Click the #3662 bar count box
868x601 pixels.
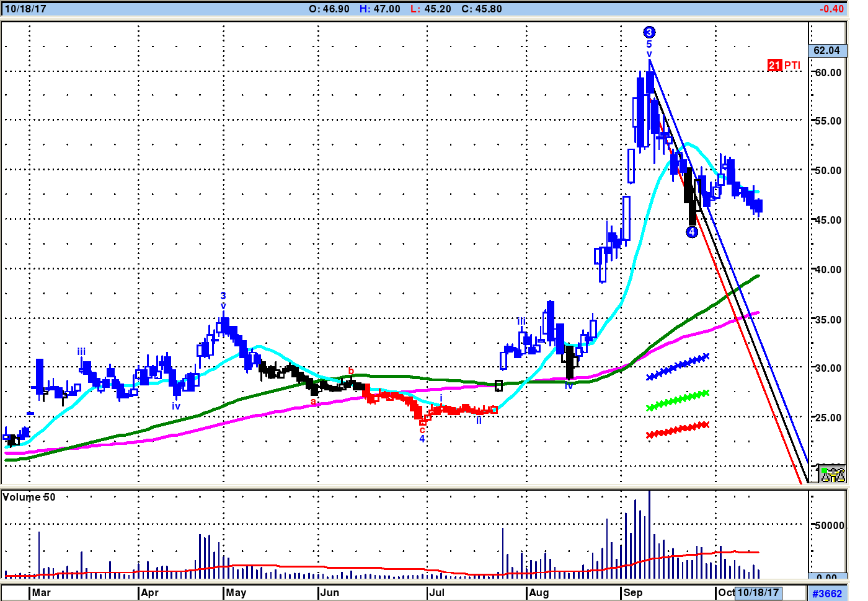(827, 593)
